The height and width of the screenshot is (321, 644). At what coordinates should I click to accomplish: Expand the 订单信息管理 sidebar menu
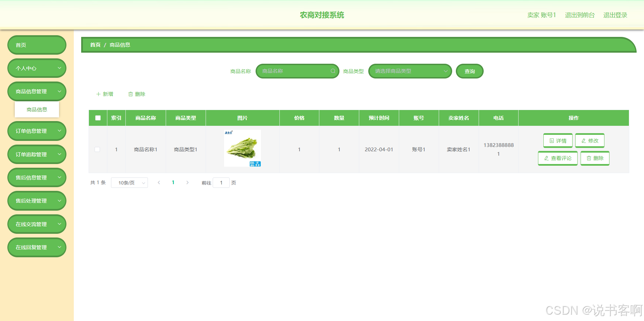[37, 131]
